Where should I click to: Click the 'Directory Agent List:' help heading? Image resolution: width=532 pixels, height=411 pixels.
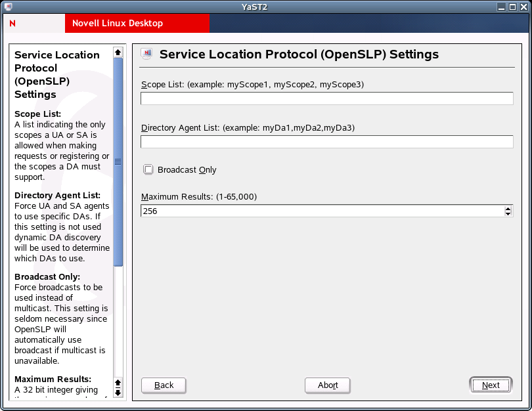click(57, 196)
